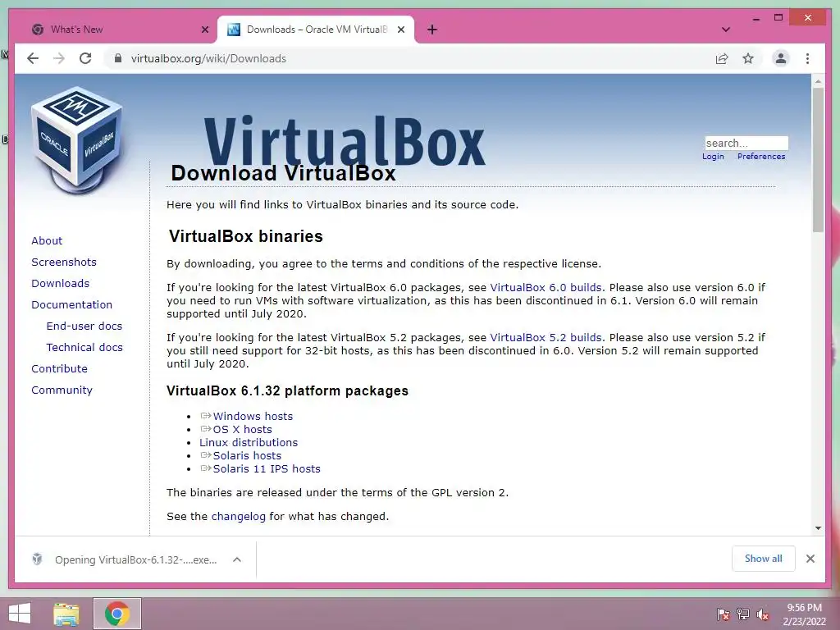Click the padlock site info icon
Screen dimensions: 840x630
point(118,58)
